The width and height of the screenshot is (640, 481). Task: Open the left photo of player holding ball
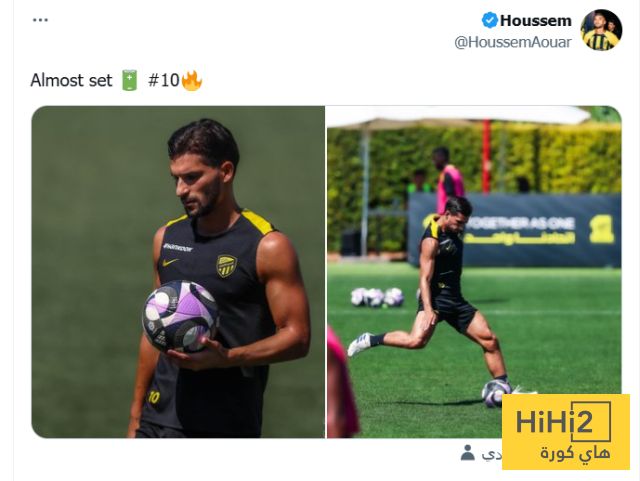pyautogui.click(x=178, y=272)
